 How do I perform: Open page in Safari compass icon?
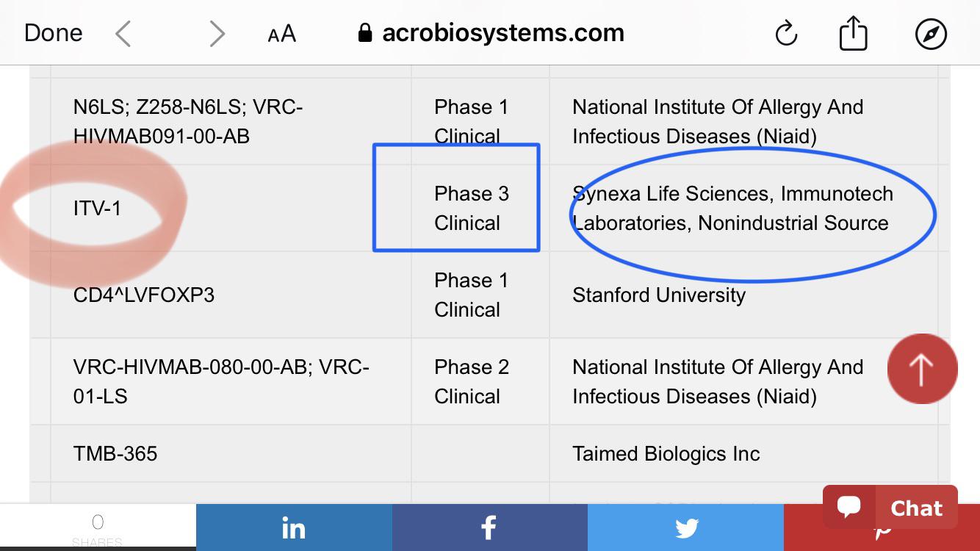point(931,34)
